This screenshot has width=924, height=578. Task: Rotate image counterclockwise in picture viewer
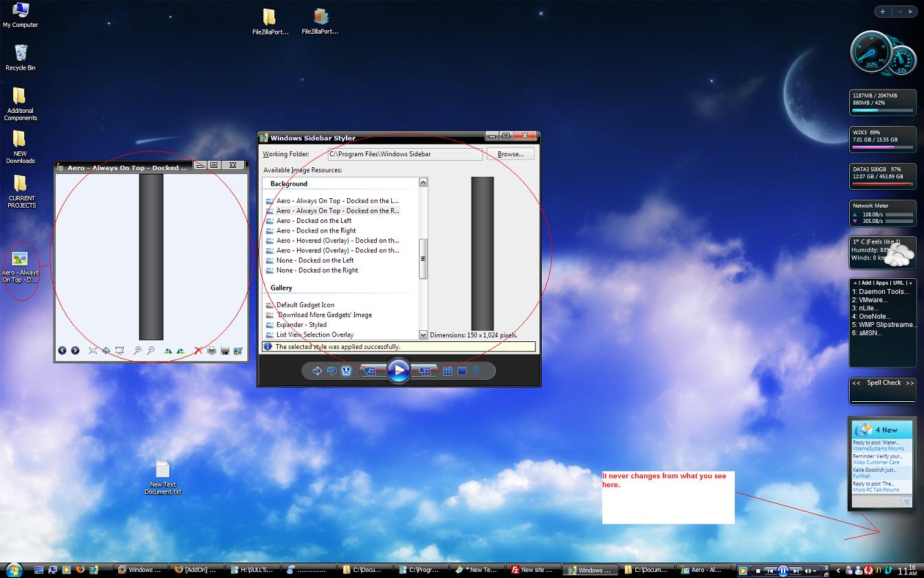pyautogui.click(x=180, y=351)
